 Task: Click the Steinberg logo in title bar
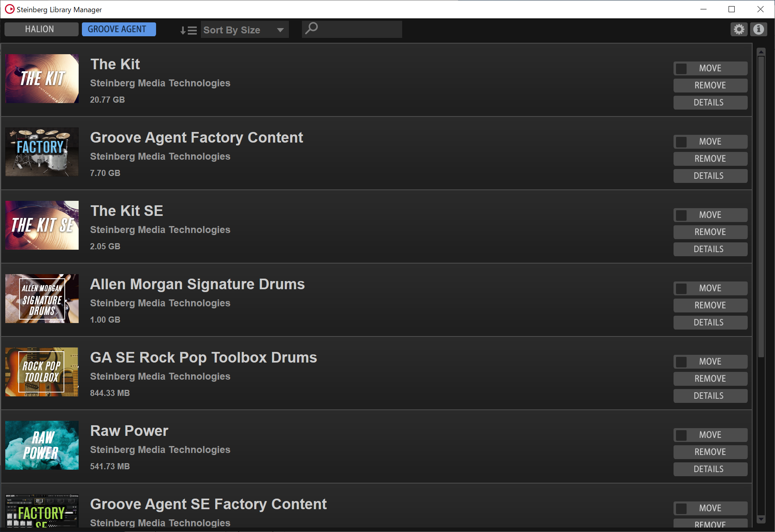click(x=9, y=9)
